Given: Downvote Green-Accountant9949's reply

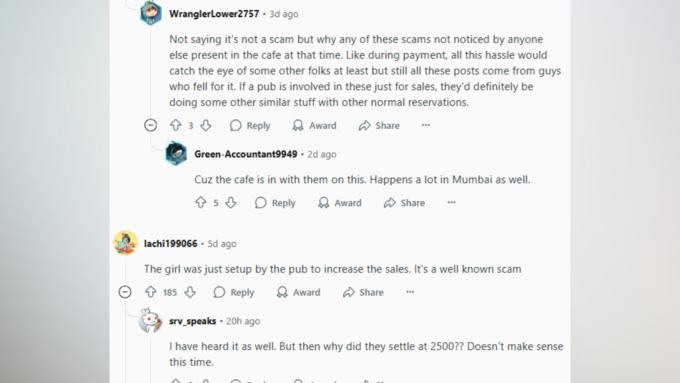Looking at the screenshot, I should pyautogui.click(x=231, y=203).
